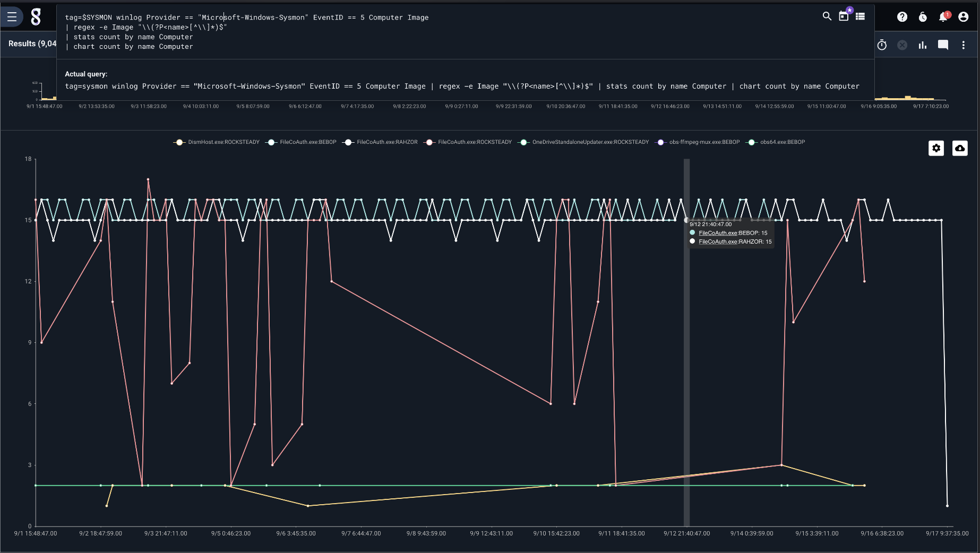Click the 9/10 15:42:23.00 x-axis label

coord(556,533)
